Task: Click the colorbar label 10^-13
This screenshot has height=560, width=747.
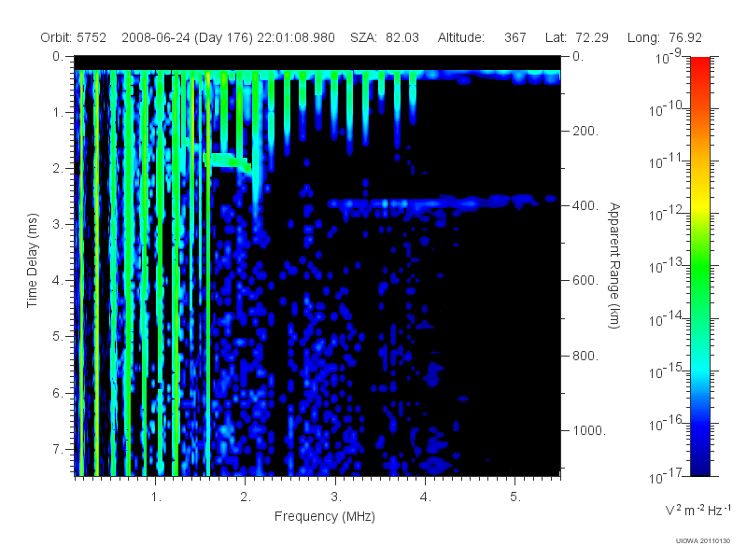Action: [x=668, y=266]
